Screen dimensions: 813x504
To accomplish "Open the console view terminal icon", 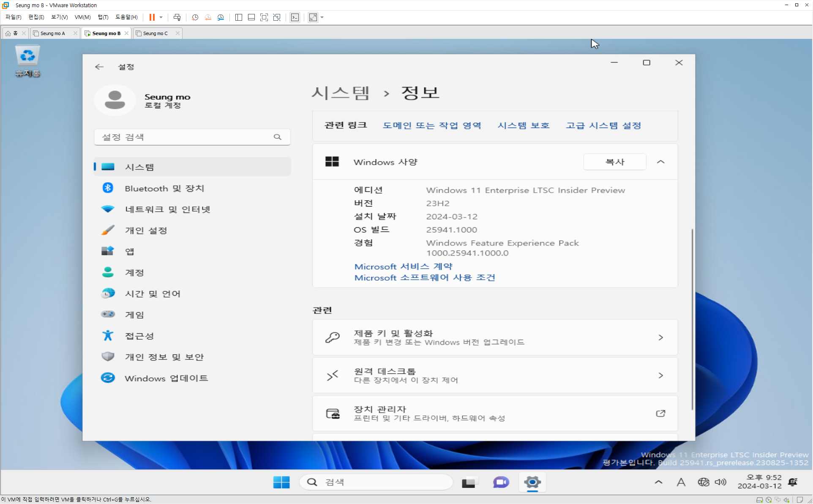I will (295, 17).
